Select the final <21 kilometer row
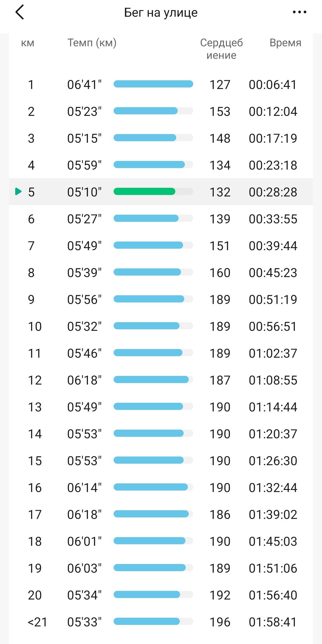The height and width of the screenshot is (644, 322). (161, 622)
